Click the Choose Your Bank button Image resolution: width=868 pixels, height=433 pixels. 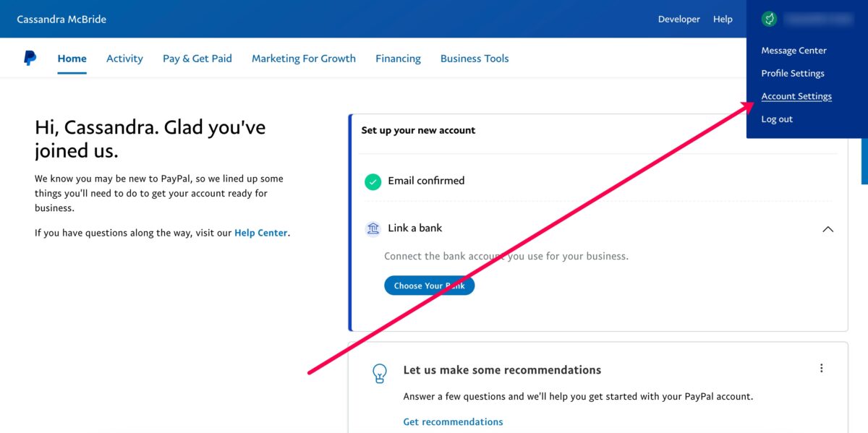[430, 286]
